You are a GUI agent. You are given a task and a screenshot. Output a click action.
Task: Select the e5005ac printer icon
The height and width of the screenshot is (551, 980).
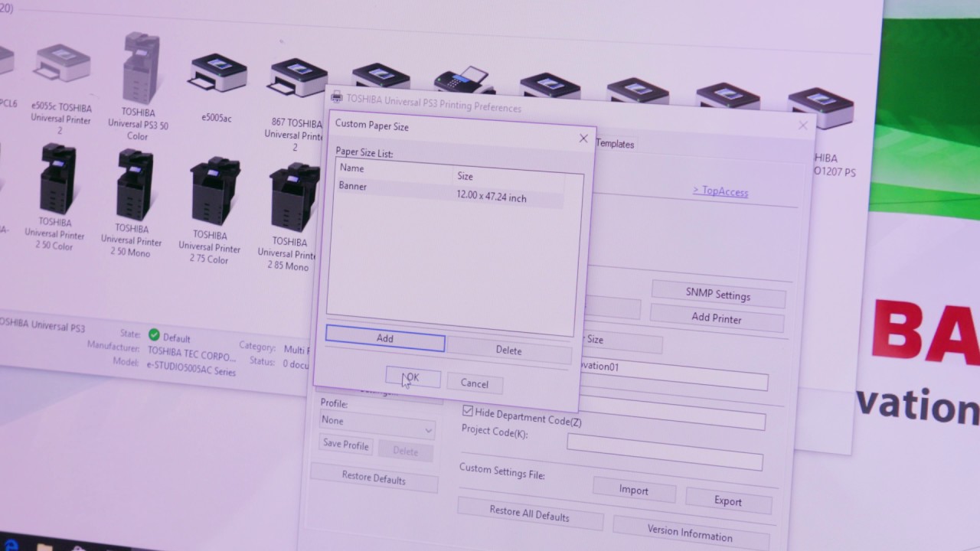[x=217, y=73]
